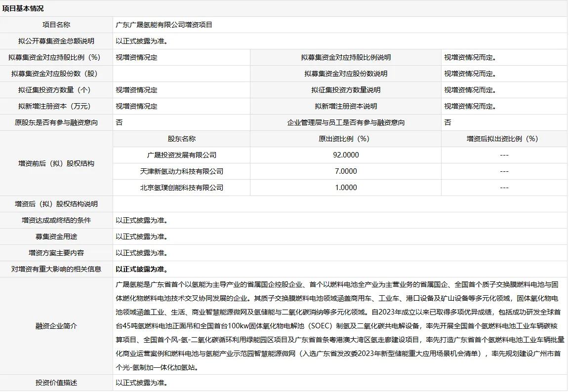Click the 广晟氢能 company introduction paragraph
The width and height of the screenshot is (569, 392).
point(340,326)
